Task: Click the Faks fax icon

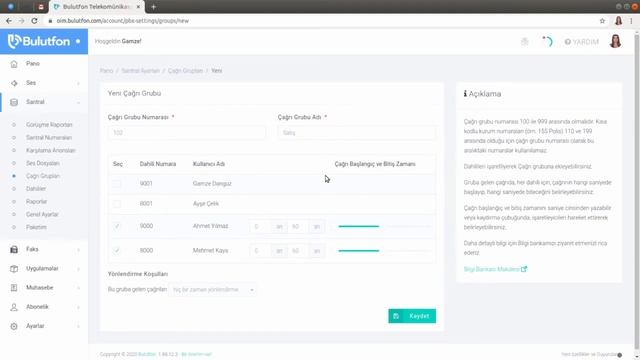Action: [x=14, y=249]
